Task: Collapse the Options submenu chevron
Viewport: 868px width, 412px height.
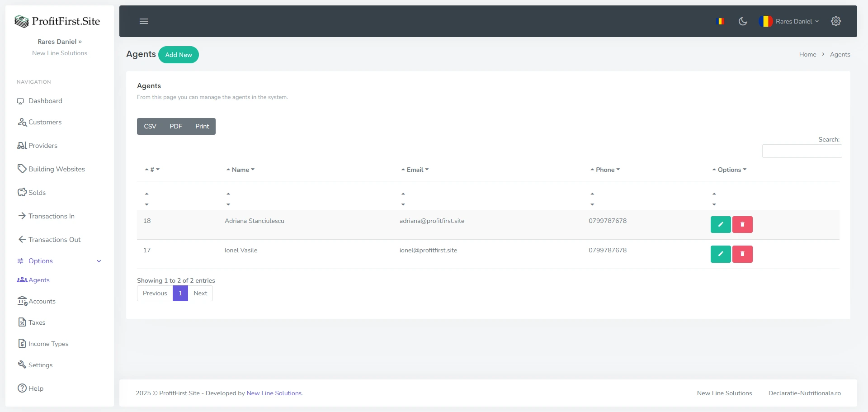Action: (x=99, y=261)
